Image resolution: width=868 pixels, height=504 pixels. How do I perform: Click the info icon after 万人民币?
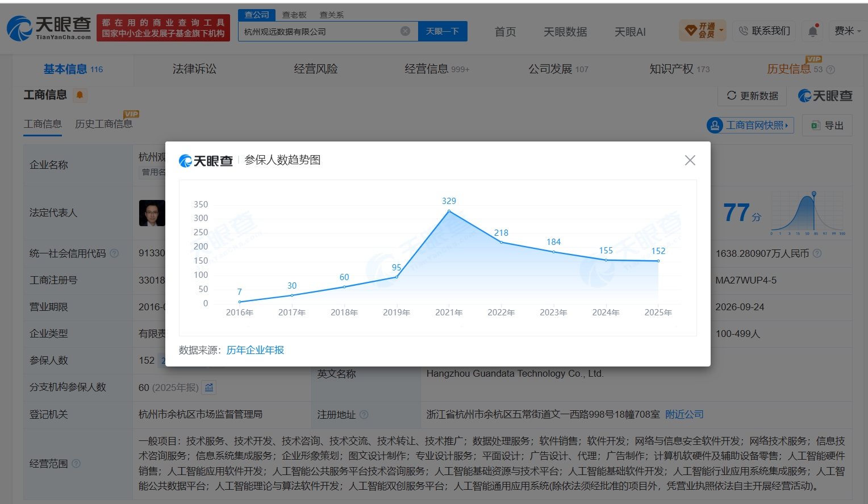pos(817,253)
